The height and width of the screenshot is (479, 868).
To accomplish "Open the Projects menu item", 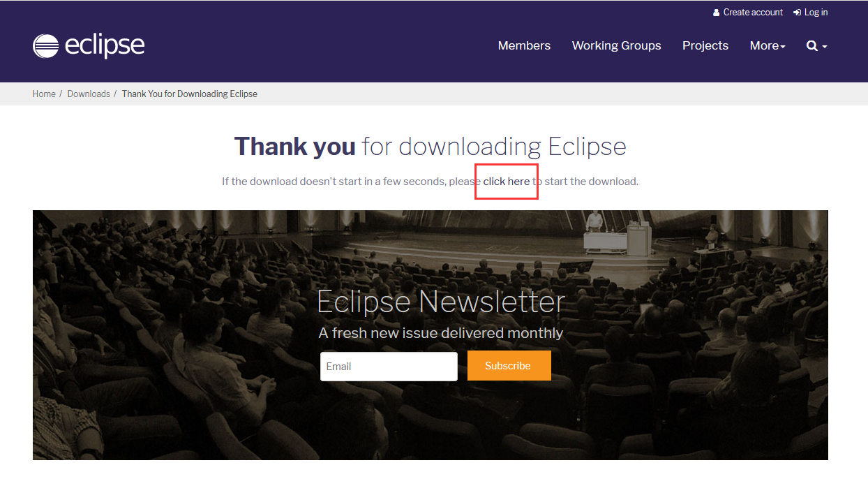I will point(705,46).
